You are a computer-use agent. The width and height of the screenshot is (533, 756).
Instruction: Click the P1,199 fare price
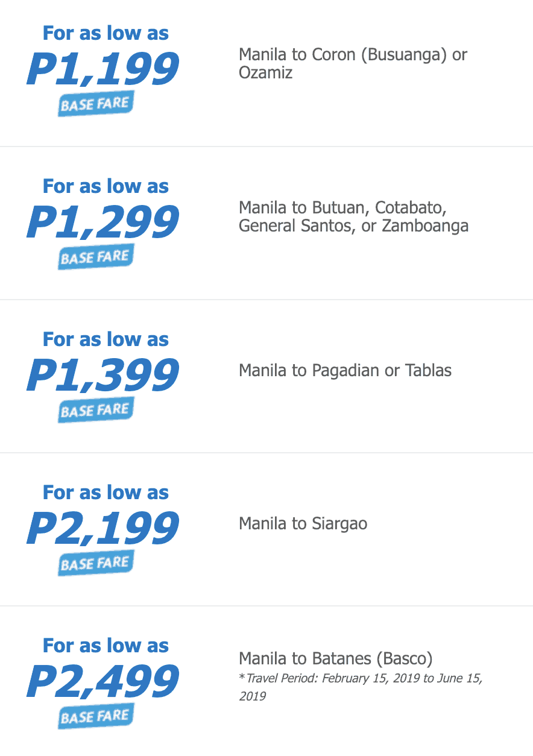[103, 69]
